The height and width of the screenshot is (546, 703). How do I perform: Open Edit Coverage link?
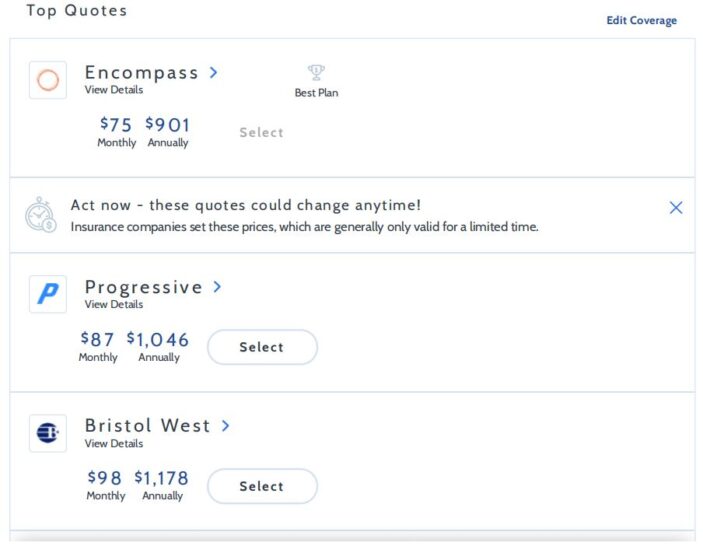pos(642,21)
